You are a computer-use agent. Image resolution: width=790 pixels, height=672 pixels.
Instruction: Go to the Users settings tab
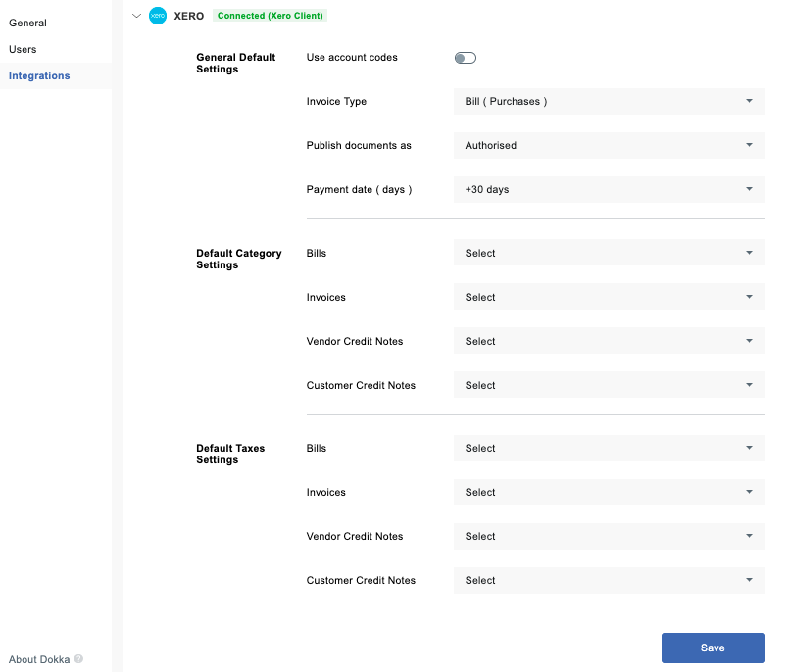23,49
